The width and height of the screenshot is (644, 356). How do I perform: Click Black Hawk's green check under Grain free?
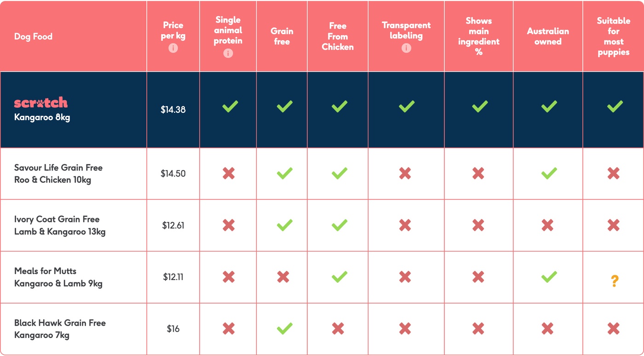click(x=285, y=329)
